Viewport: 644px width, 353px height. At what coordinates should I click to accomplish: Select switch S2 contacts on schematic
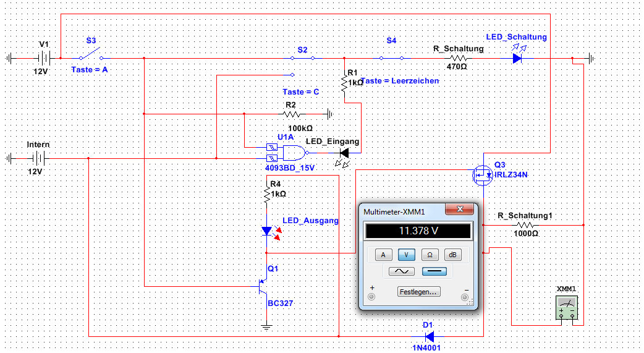(302, 58)
